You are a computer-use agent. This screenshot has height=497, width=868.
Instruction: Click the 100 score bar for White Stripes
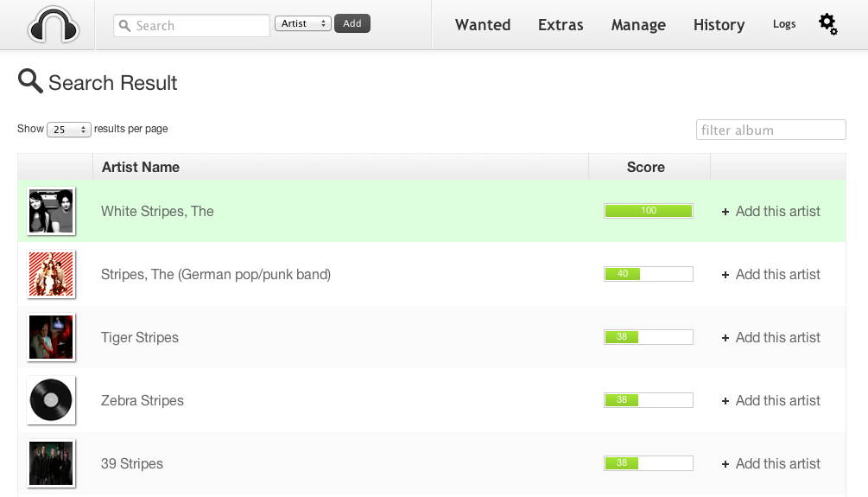(x=649, y=211)
